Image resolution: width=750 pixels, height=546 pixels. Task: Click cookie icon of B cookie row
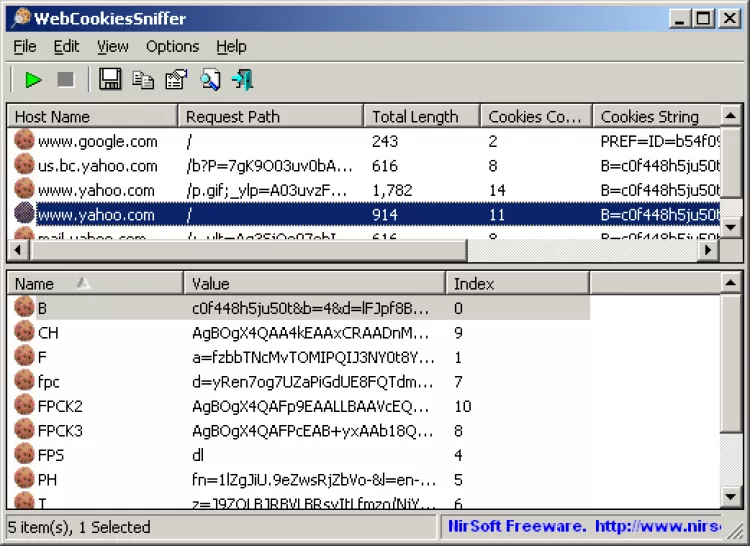click(x=24, y=307)
